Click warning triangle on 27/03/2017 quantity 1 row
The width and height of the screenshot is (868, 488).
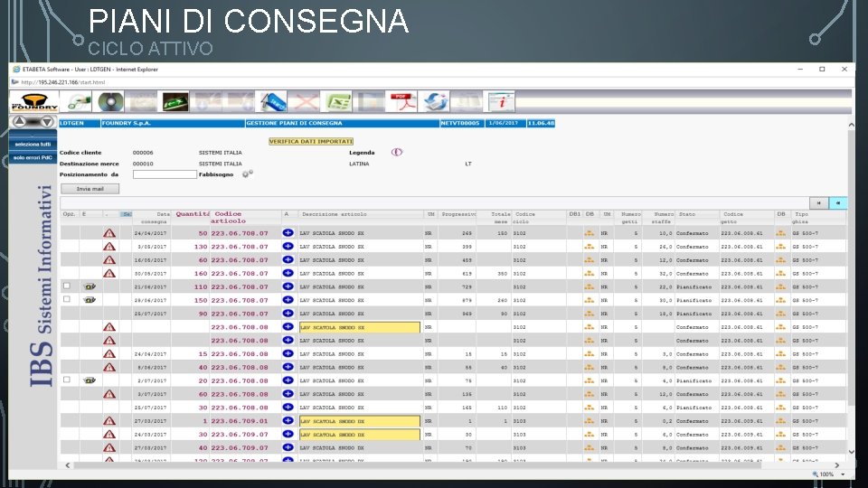[109, 421]
